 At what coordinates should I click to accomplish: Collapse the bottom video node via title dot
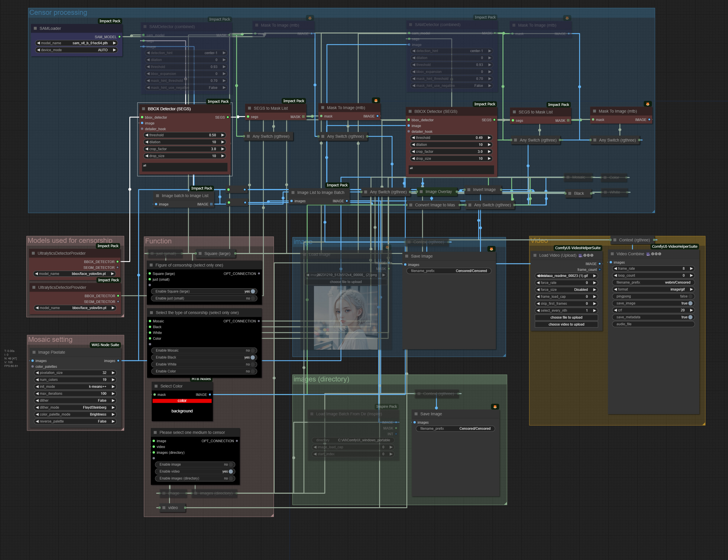(164, 508)
